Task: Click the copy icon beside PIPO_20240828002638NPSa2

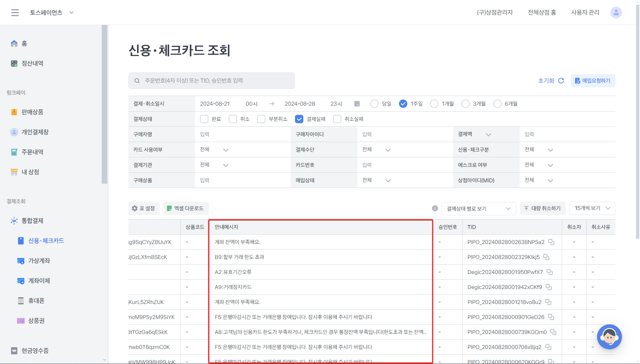Action: coord(551,242)
